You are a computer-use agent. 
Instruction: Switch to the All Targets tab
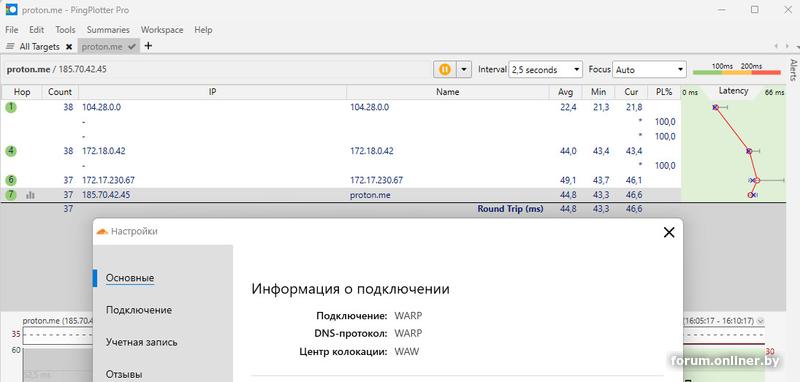[39, 46]
